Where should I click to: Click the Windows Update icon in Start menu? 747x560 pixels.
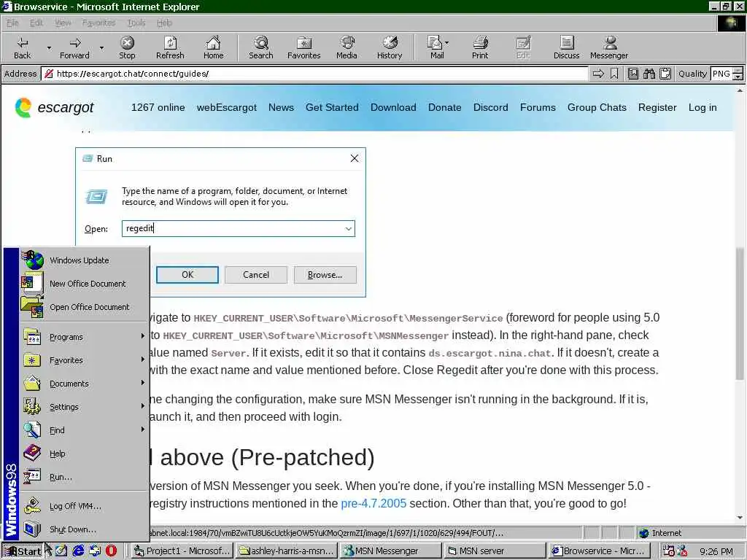tap(32, 260)
